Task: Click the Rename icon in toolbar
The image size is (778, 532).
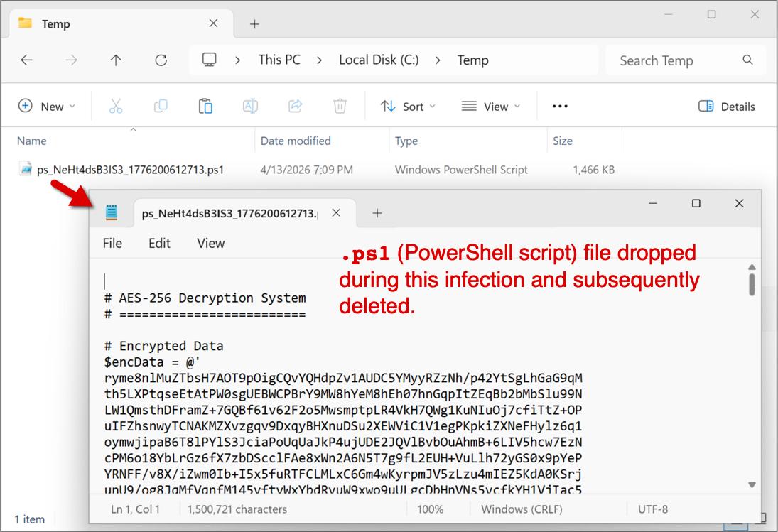Action: click(250, 107)
